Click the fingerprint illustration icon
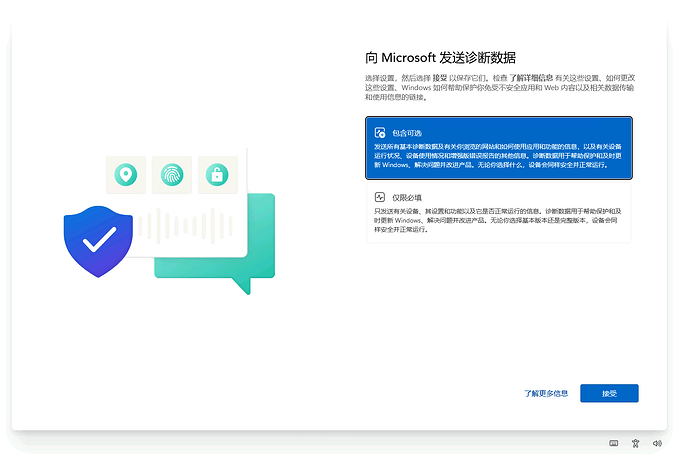 pyautogui.click(x=172, y=175)
